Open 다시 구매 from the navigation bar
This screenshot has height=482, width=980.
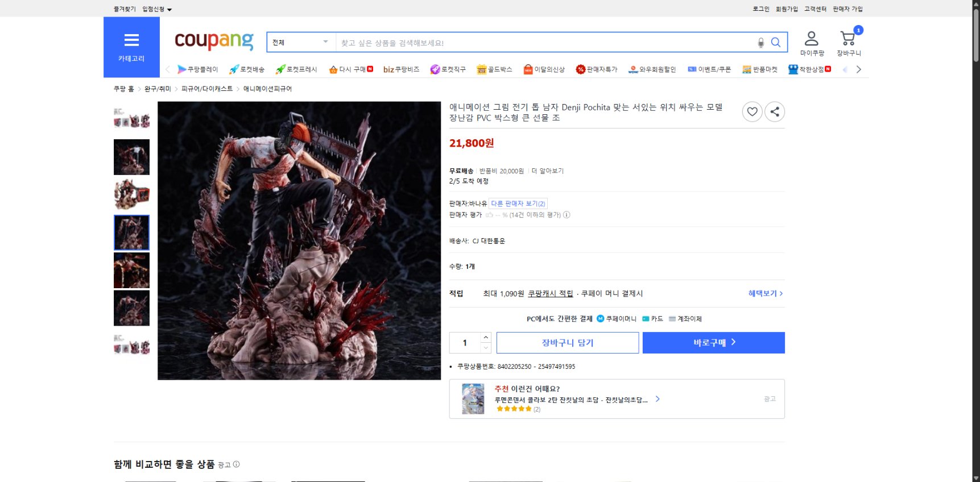coord(351,69)
